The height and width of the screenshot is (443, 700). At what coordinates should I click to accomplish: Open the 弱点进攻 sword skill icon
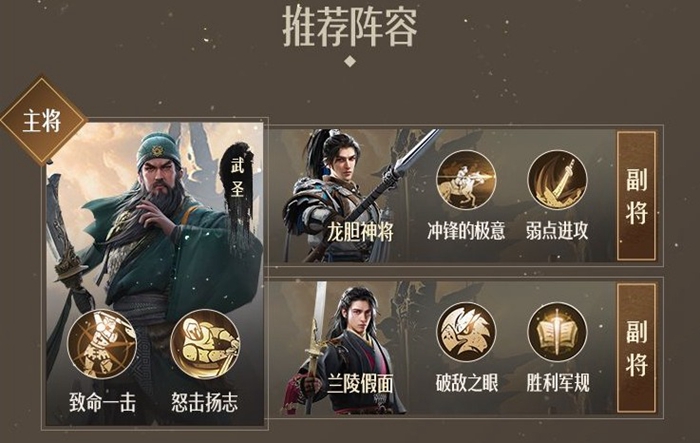pos(557,180)
